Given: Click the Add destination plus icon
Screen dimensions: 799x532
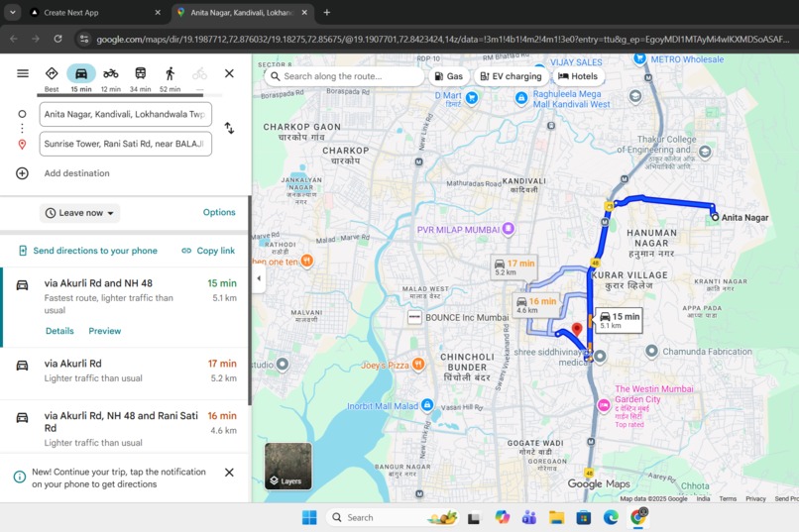Looking at the screenshot, I should click(x=22, y=173).
